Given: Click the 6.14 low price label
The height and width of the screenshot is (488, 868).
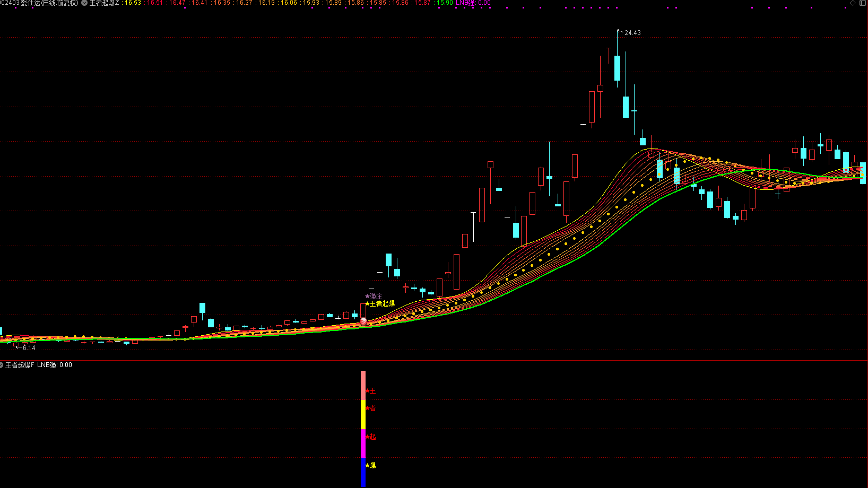Looking at the screenshot, I should [x=29, y=348].
